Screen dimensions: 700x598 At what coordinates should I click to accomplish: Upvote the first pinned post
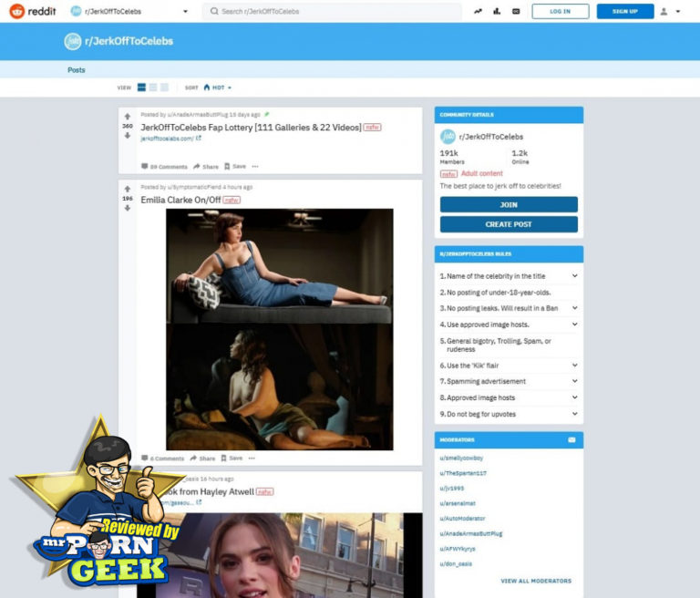(x=128, y=116)
